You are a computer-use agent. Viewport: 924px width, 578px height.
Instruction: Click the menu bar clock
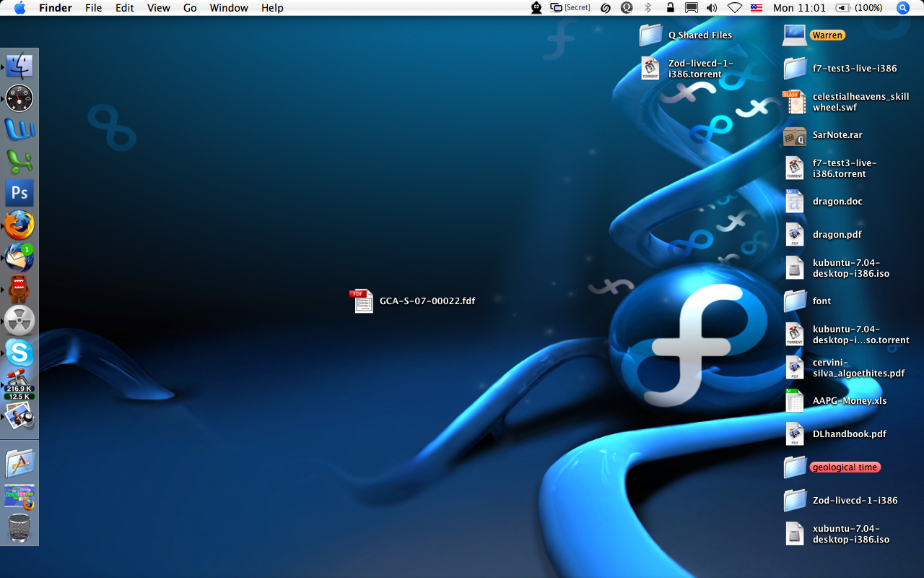799,8
